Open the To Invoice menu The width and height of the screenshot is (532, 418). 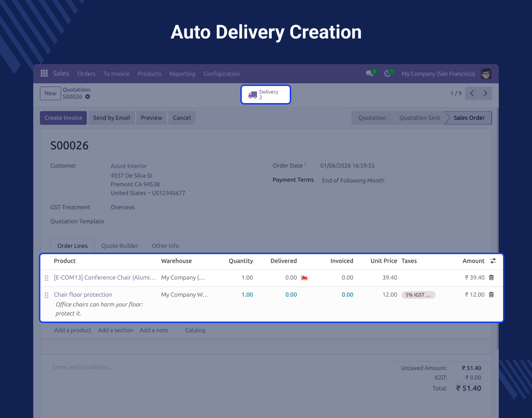click(x=116, y=74)
